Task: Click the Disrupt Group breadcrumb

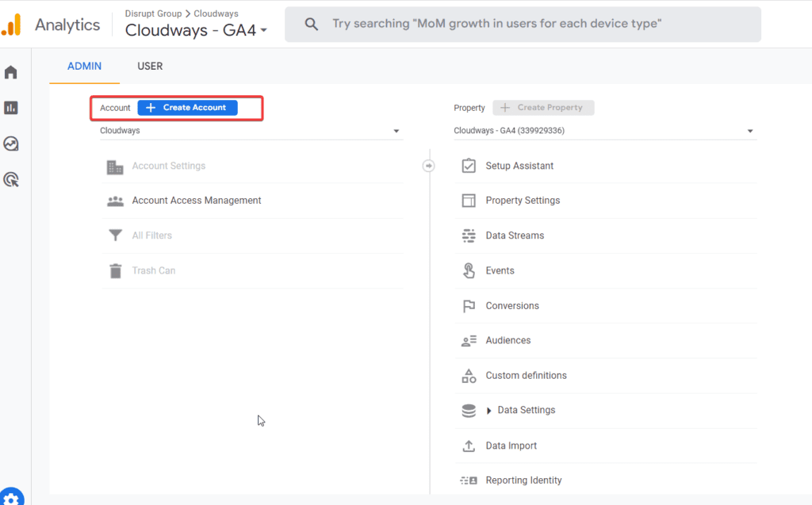Action: [x=153, y=13]
